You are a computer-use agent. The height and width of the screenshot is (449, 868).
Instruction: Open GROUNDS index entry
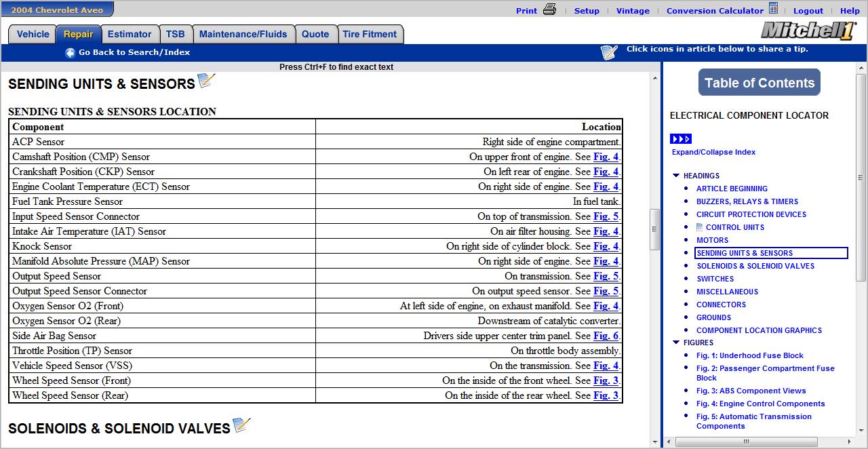[713, 317]
